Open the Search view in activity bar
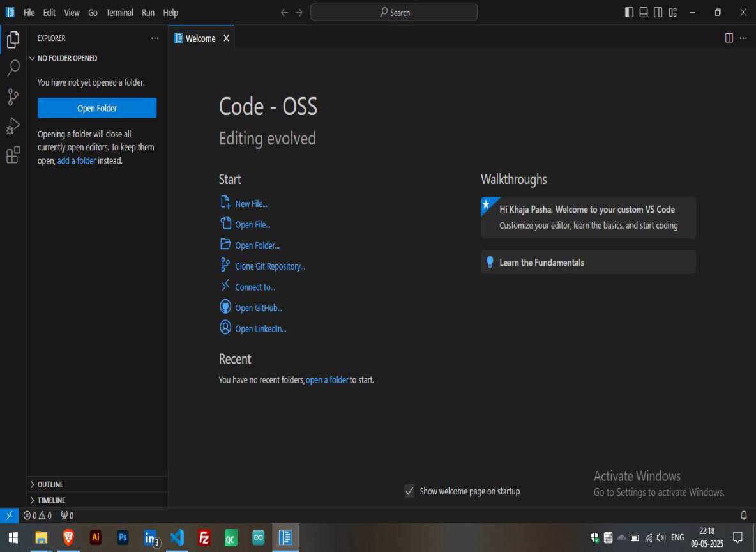Screen dimensions: 756x552 [13, 68]
